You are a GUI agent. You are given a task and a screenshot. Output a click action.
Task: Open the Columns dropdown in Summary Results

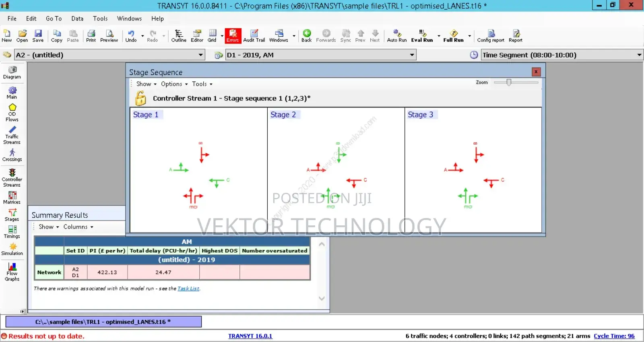click(78, 227)
